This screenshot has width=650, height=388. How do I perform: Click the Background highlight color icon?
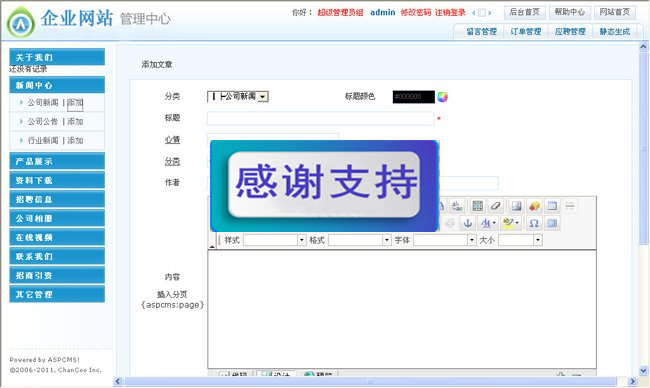point(508,223)
